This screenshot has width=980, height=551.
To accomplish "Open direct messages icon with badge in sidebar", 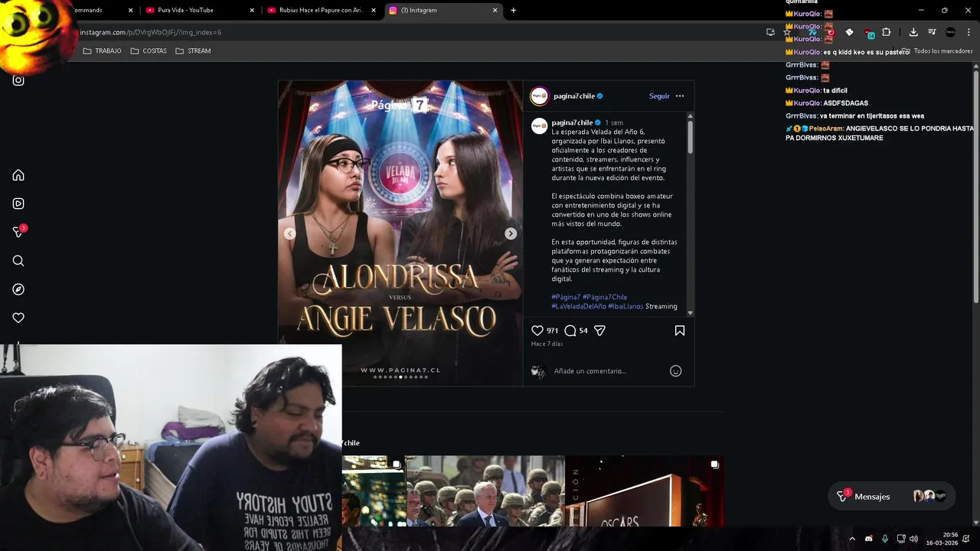I will click(18, 232).
